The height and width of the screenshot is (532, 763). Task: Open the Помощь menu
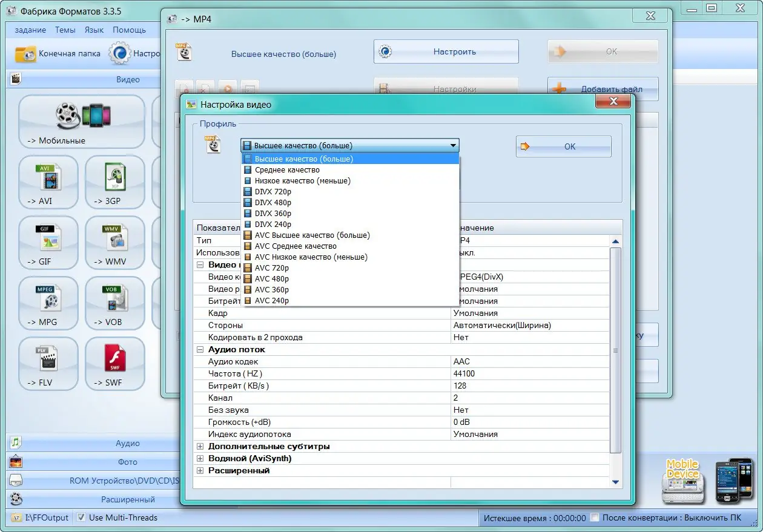[x=129, y=30]
